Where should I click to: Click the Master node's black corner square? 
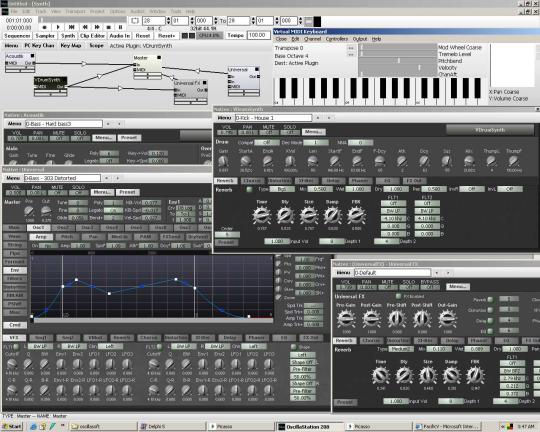click(x=159, y=58)
